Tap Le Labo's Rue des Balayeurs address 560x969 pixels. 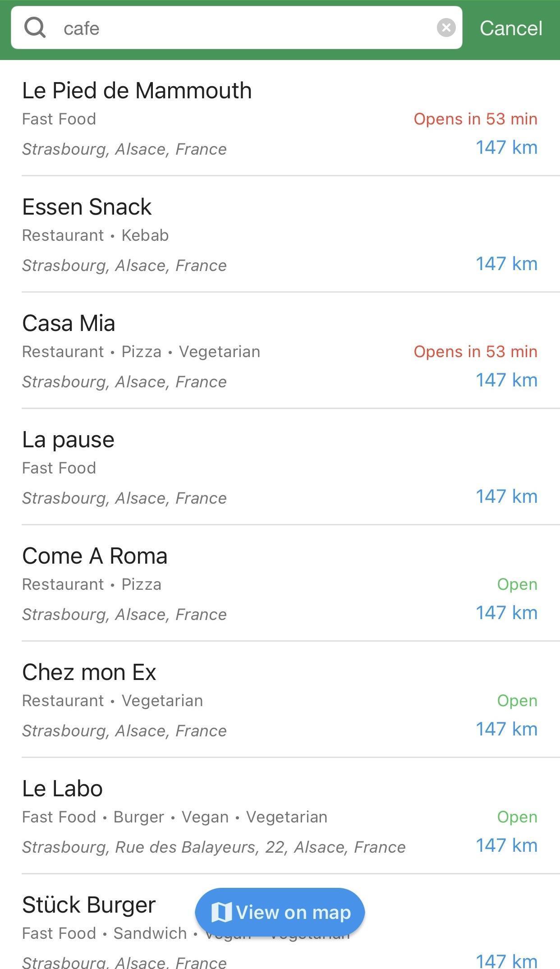214,847
